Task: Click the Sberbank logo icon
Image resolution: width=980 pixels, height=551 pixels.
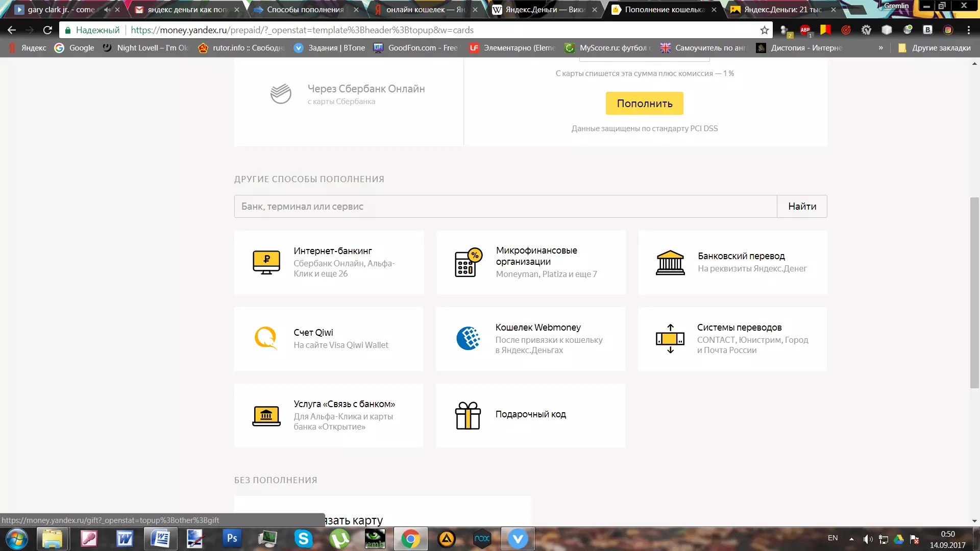Action: click(281, 94)
